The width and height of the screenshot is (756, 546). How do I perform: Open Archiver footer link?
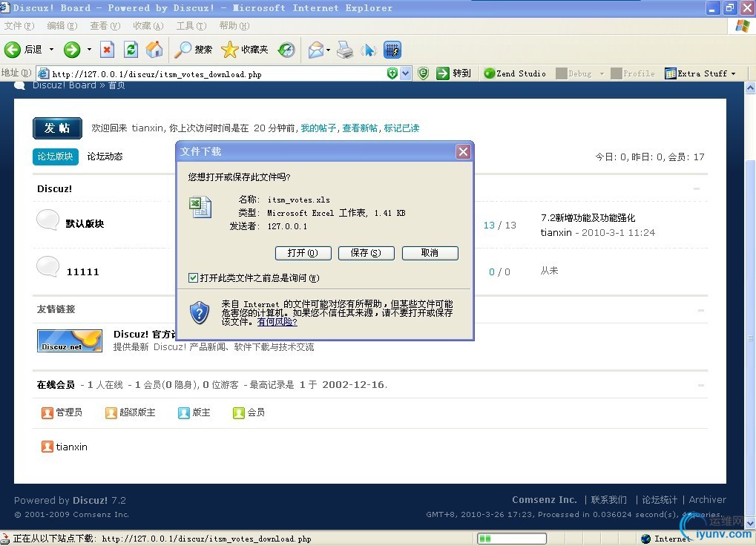tap(707, 500)
